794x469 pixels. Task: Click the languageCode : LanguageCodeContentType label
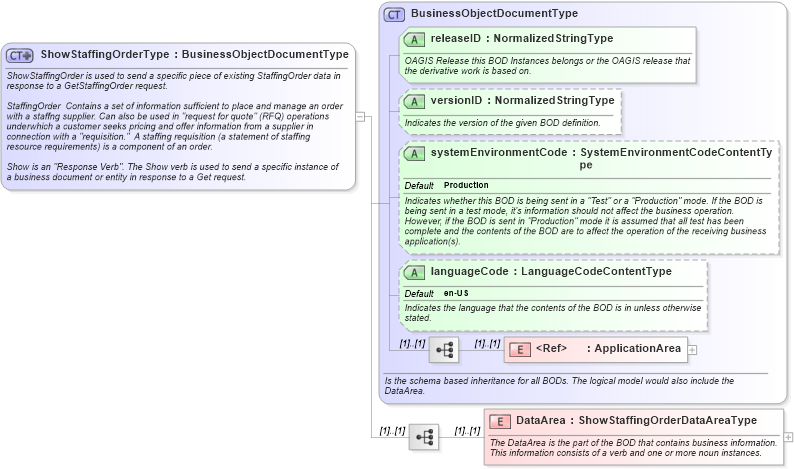(551, 271)
